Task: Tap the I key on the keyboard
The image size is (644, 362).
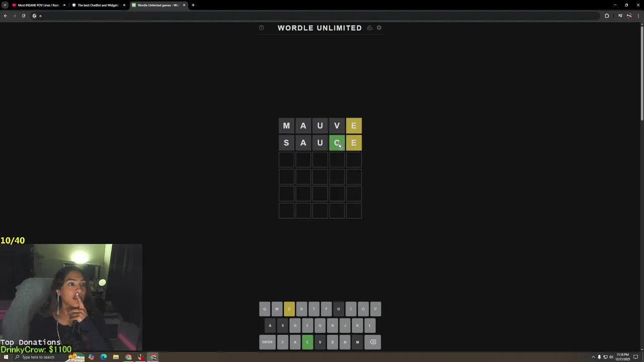Action: point(351,309)
